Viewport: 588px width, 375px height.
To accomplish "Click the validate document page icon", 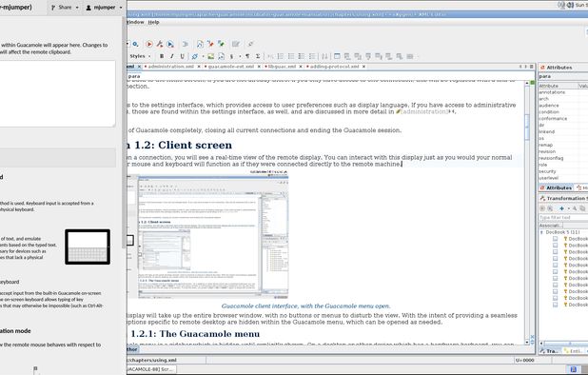I will (200, 44).
